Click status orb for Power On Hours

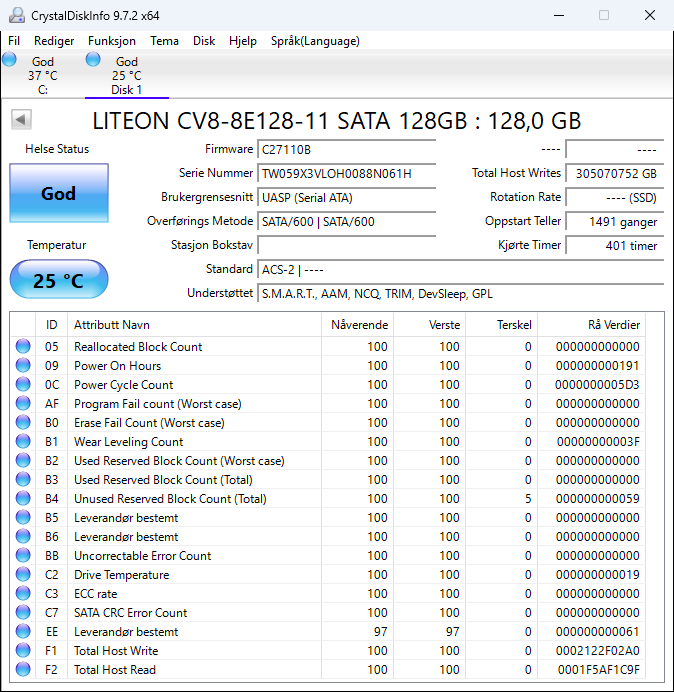tap(23, 365)
